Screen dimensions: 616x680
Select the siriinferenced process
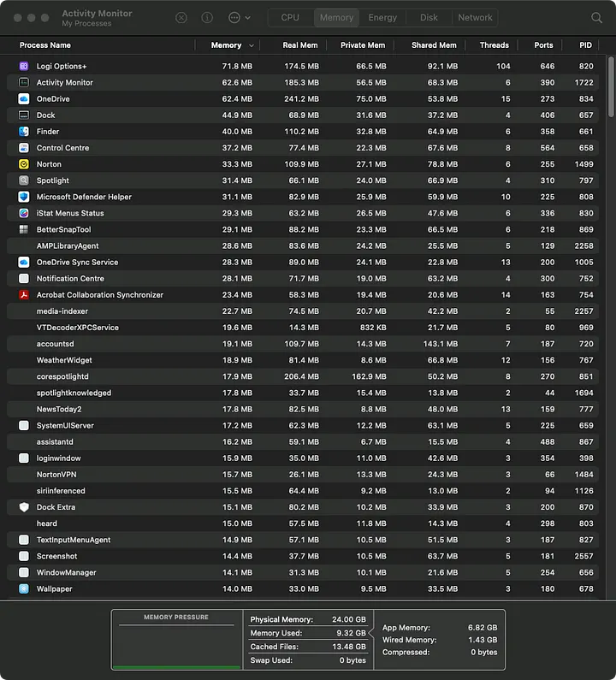coord(303,491)
